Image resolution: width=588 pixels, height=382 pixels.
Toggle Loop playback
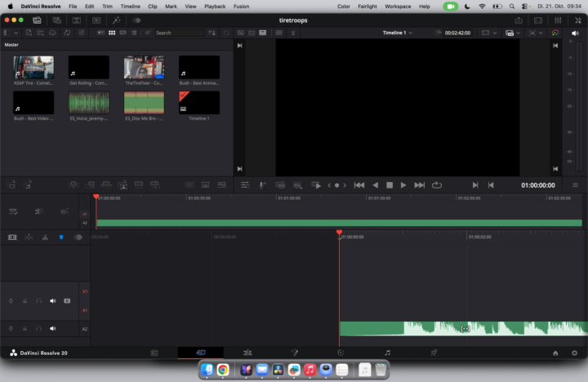437,185
